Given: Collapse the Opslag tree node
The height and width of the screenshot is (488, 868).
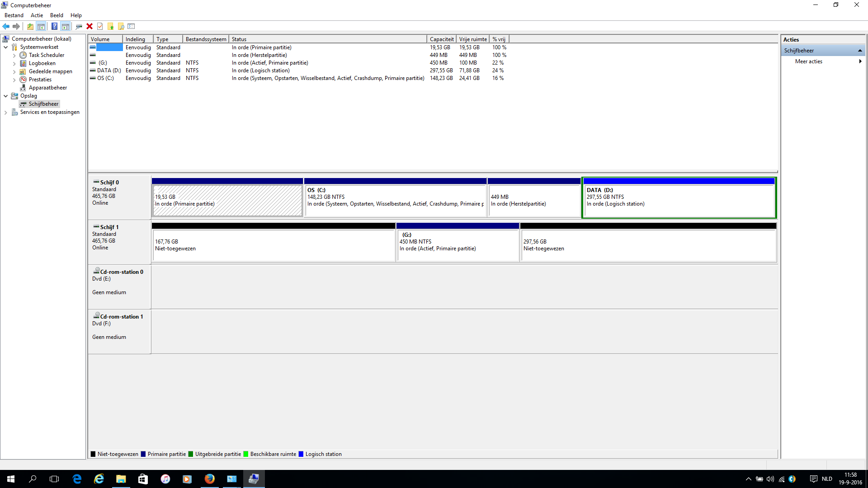Looking at the screenshot, I should tap(5, 96).
